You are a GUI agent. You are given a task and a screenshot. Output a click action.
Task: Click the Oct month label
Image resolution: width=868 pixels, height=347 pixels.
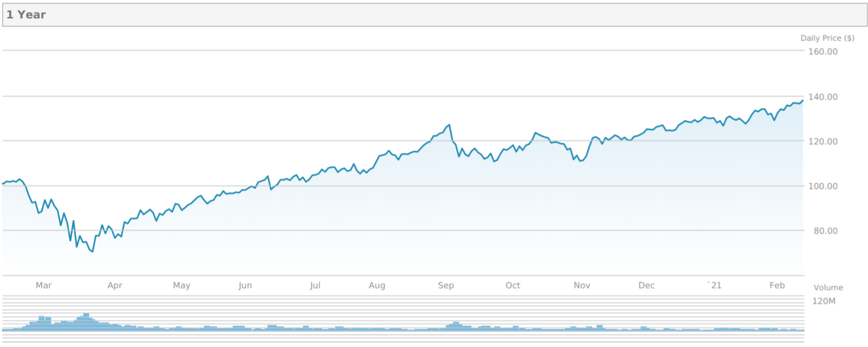(x=513, y=285)
